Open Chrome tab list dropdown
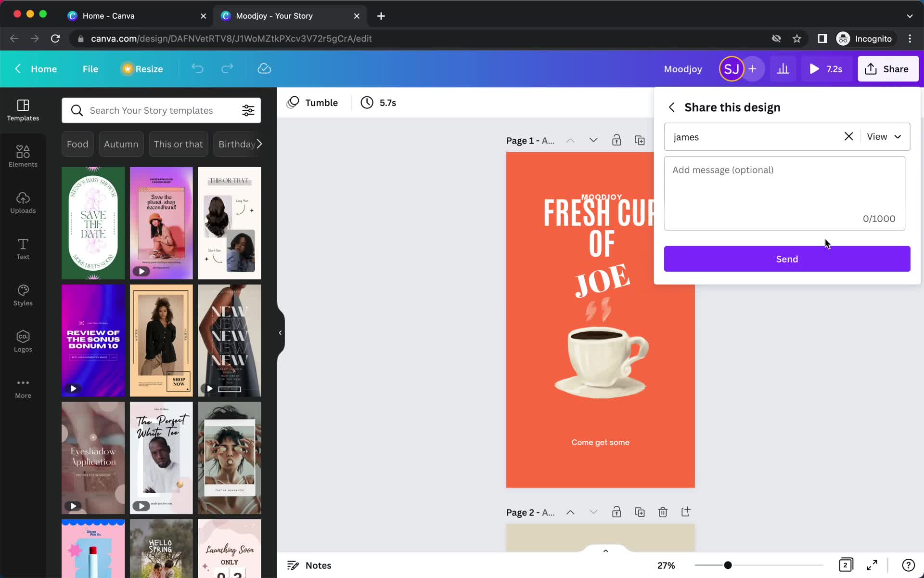 (x=910, y=16)
